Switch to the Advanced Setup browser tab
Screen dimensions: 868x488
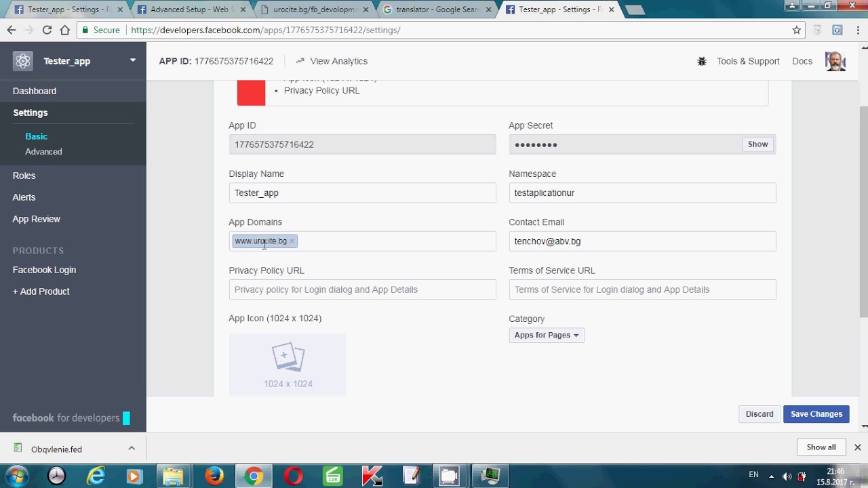click(192, 9)
